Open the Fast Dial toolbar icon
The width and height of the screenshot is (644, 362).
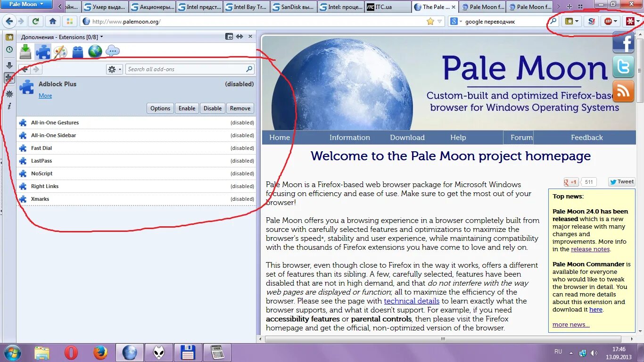coord(69,21)
